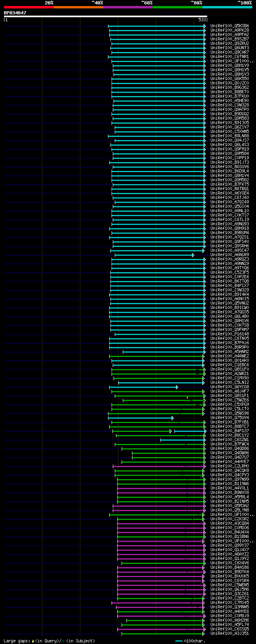256x644 pixels.
Task: Open hit UniRef100_Q8H1V9
Action: [x=230, y=66]
